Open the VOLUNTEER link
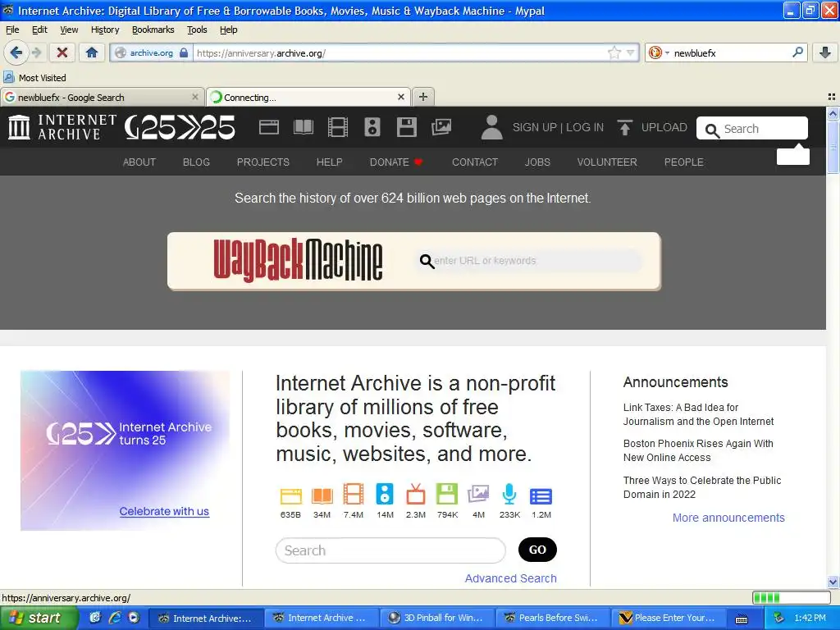This screenshot has height=630, width=840. pyautogui.click(x=607, y=162)
